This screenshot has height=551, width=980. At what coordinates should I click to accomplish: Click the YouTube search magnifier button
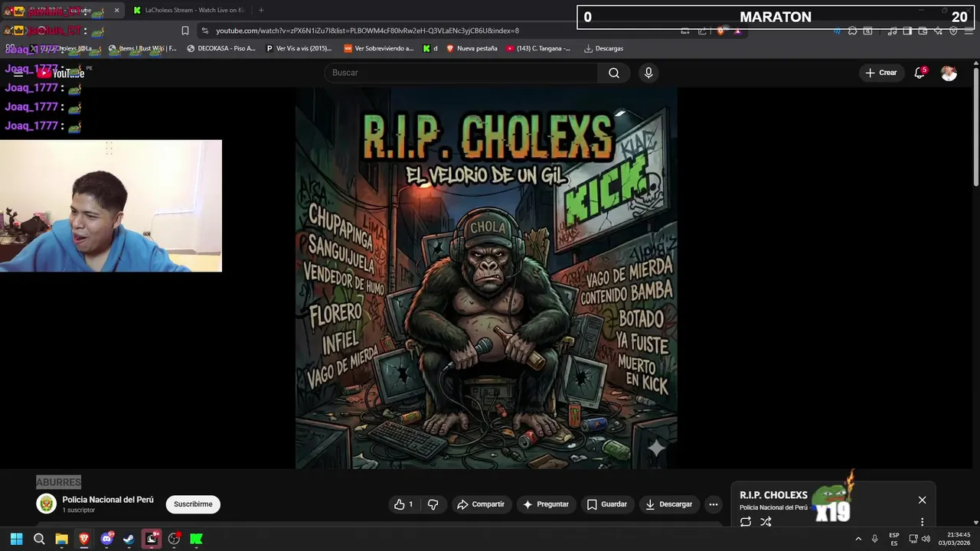[613, 73]
